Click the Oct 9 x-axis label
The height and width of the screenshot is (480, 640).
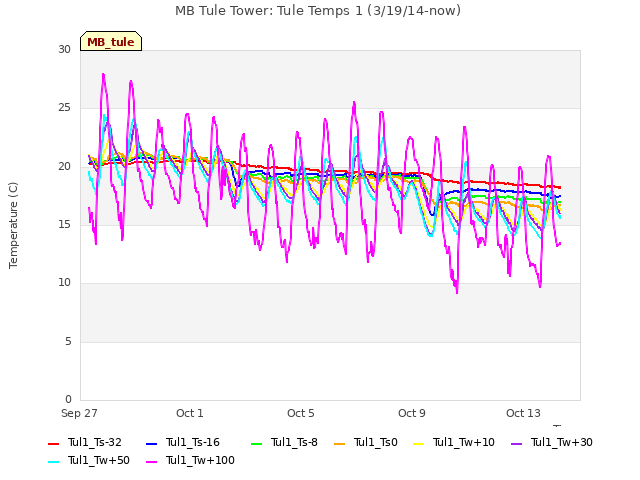coord(412,413)
